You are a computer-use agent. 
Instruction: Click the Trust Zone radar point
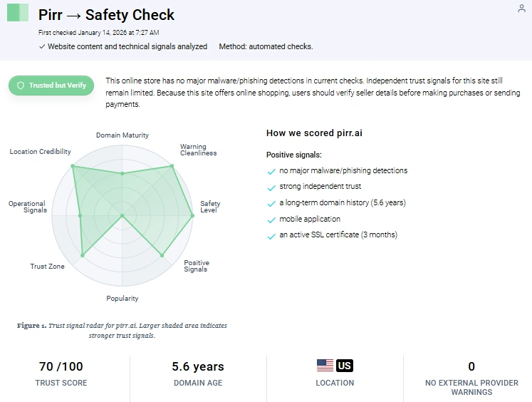click(x=83, y=255)
